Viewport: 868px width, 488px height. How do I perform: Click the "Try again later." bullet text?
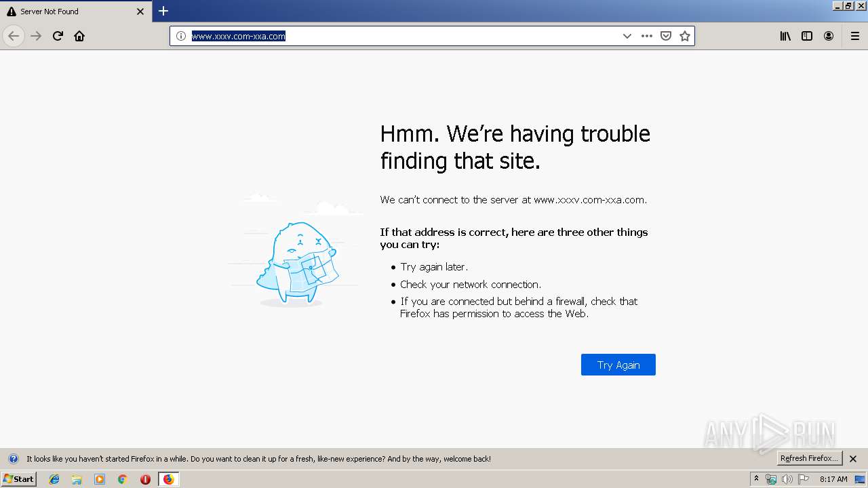pyautogui.click(x=434, y=267)
